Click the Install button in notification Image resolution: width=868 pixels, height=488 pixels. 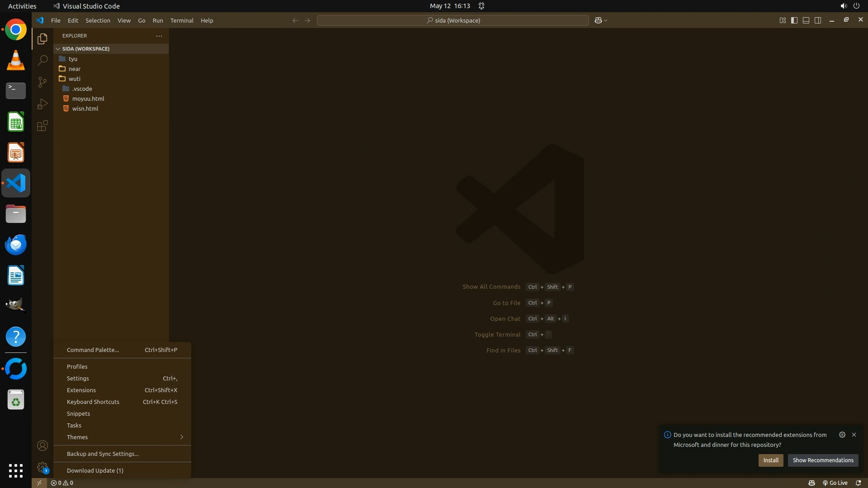771,460
